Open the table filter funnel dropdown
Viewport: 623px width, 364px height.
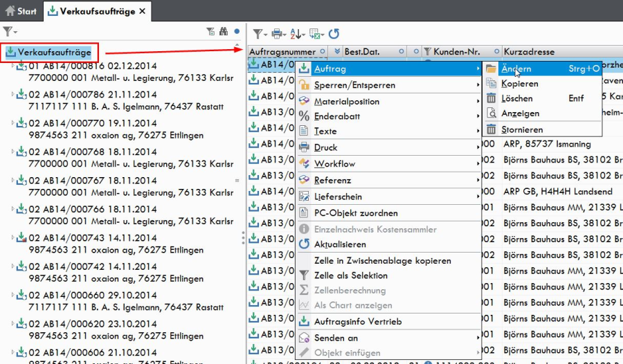[x=260, y=34]
